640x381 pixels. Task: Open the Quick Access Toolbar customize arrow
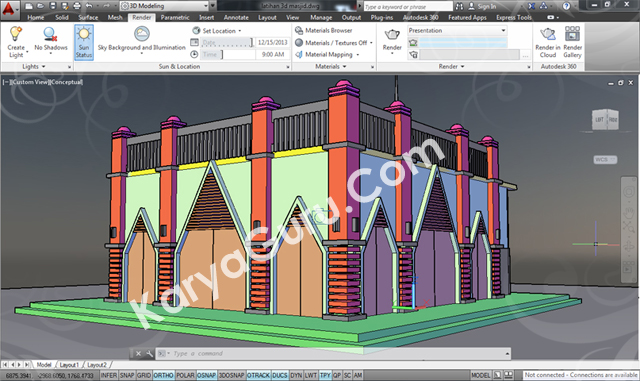(x=213, y=6)
